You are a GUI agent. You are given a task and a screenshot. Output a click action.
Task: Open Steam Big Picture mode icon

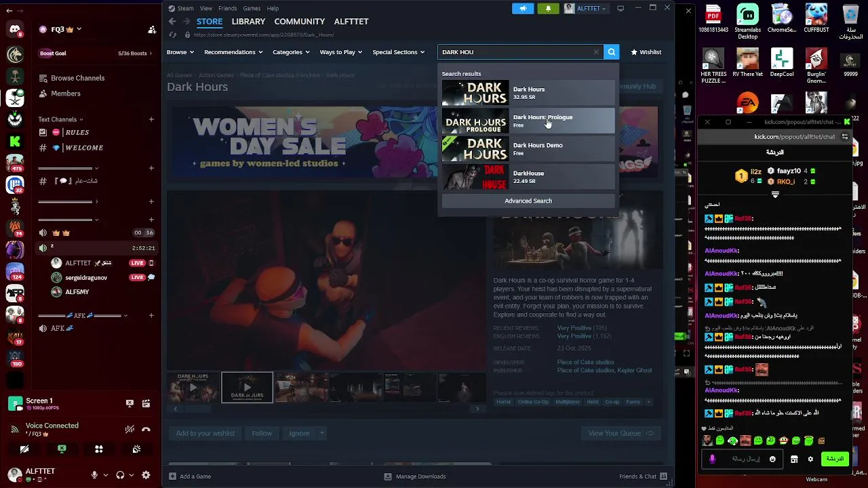pyautogui.click(x=620, y=8)
